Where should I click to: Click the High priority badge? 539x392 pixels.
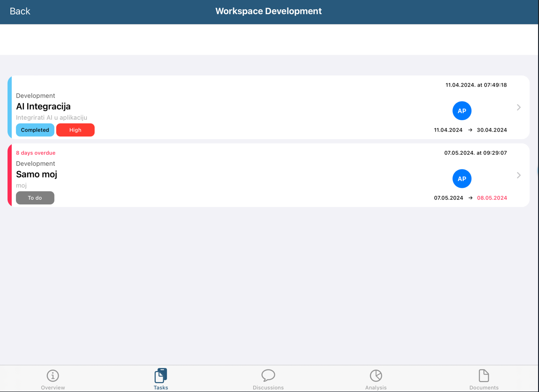pos(75,130)
